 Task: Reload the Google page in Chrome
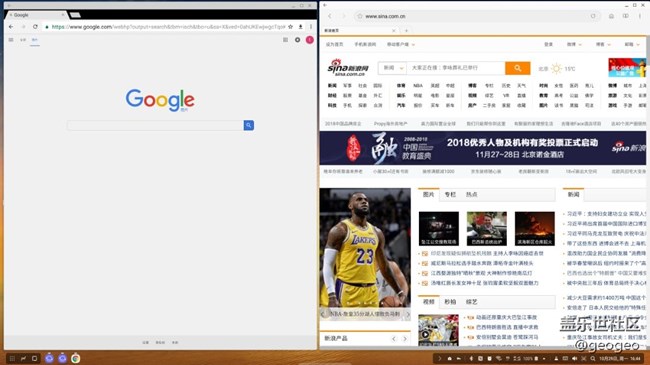[x=35, y=27]
